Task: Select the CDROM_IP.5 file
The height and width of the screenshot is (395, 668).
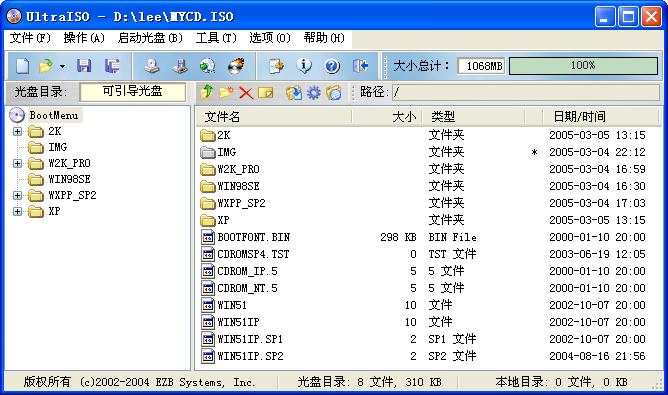Action: tap(247, 271)
